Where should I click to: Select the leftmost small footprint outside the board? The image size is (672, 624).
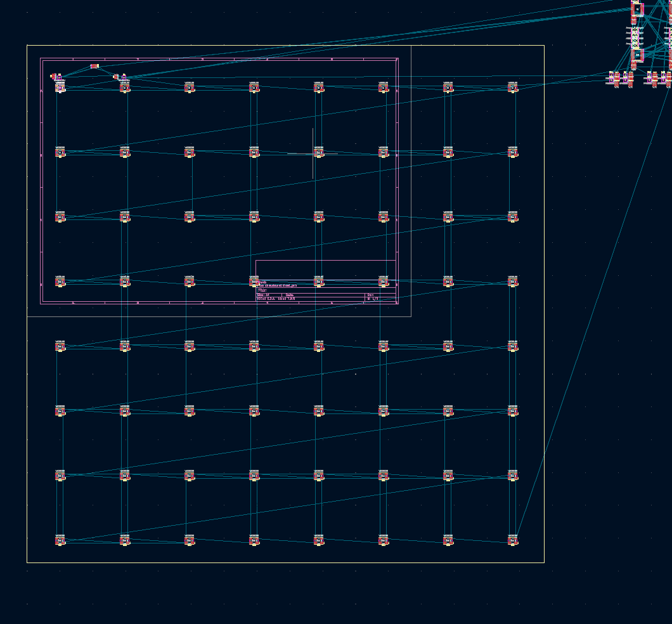coord(611,77)
